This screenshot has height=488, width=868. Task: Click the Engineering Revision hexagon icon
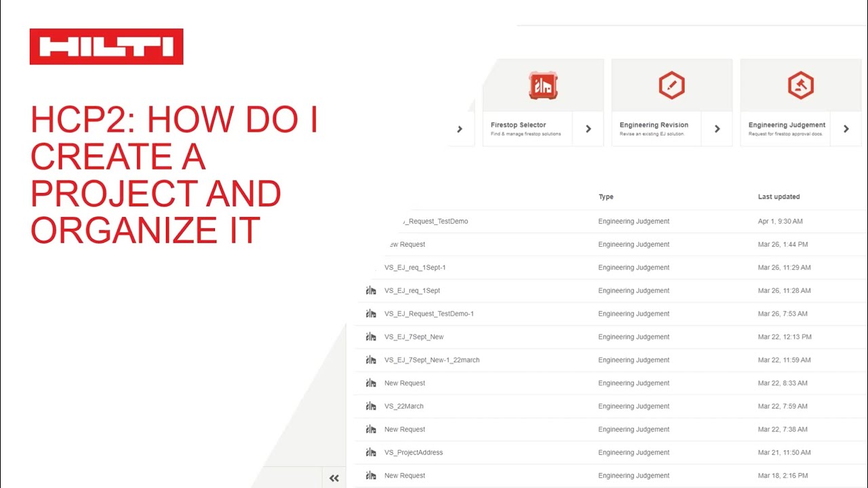671,86
